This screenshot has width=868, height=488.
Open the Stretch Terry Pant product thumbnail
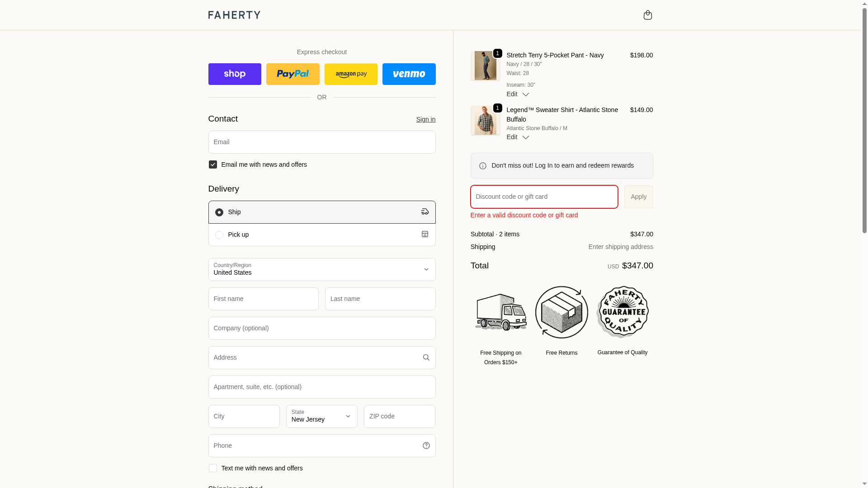pyautogui.click(x=485, y=66)
